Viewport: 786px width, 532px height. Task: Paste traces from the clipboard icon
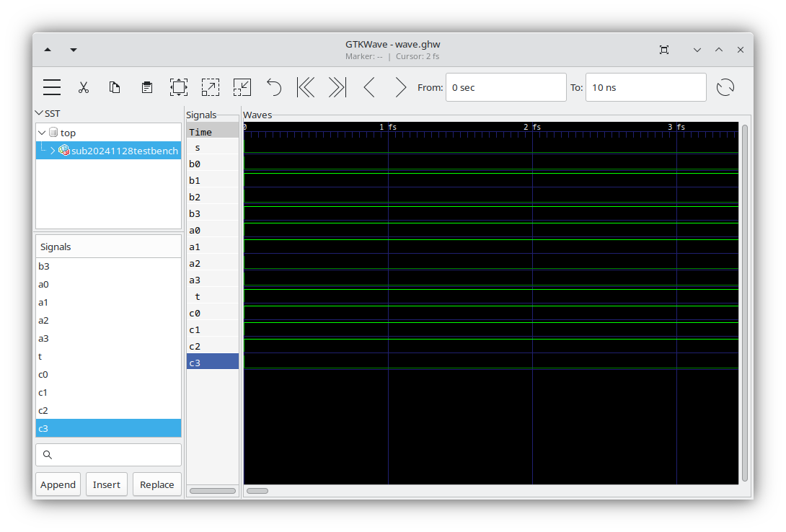[x=146, y=87]
